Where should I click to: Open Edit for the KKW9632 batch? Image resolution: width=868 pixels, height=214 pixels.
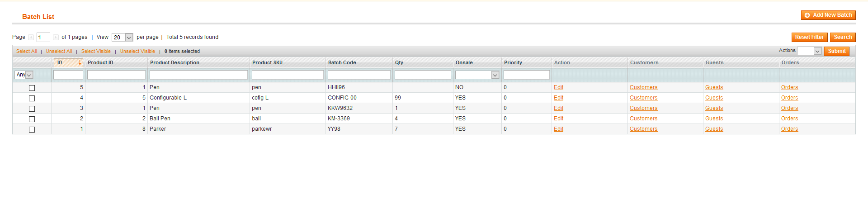pos(558,109)
